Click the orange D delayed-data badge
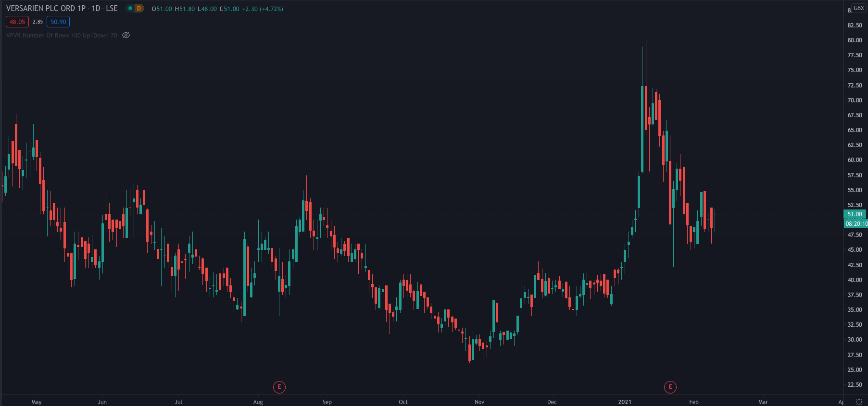The height and width of the screenshot is (406, 868). tap(139, 8)
